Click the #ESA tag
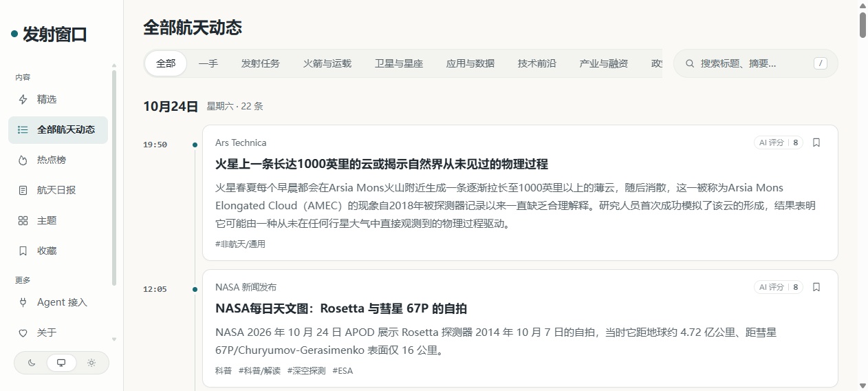This screenshot has width=868, height=391. coord(343,370)
